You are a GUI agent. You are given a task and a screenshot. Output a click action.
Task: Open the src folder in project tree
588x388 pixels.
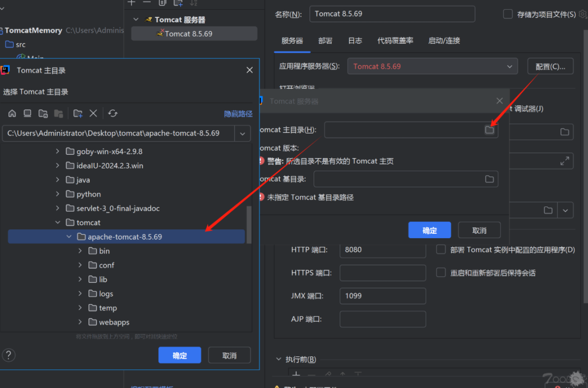pos(16,44)
